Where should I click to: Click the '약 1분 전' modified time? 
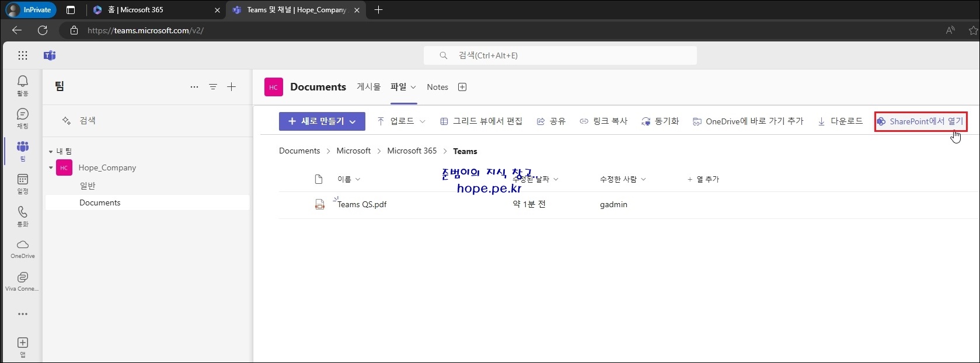529,204
